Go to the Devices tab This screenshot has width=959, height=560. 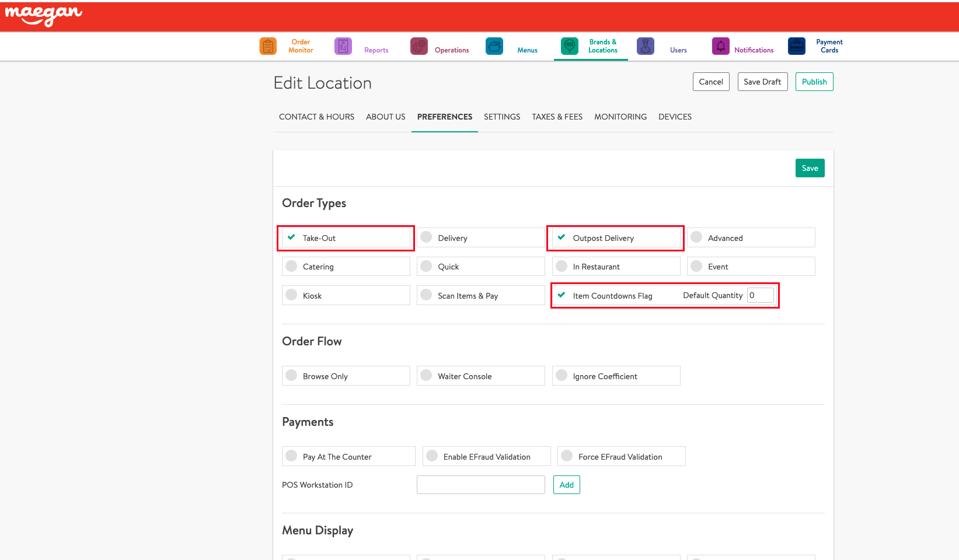pyautogui.click(x=675, y=117)
